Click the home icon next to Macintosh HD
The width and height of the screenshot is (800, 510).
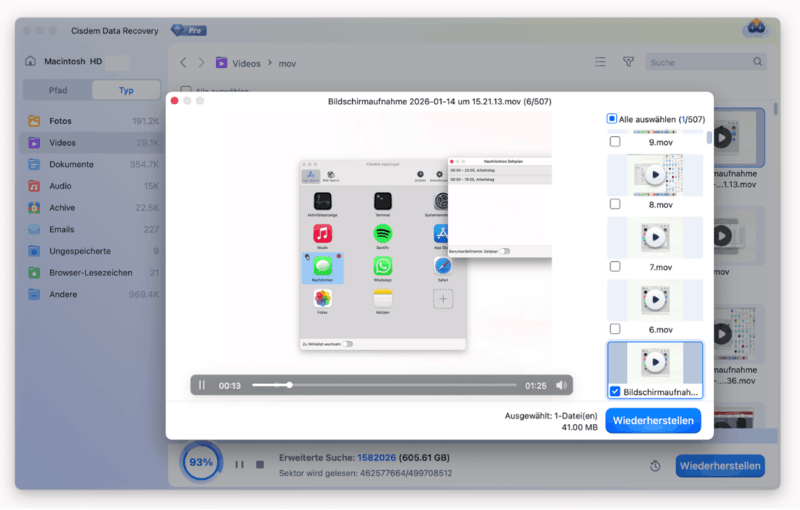[x=31, y=61]
